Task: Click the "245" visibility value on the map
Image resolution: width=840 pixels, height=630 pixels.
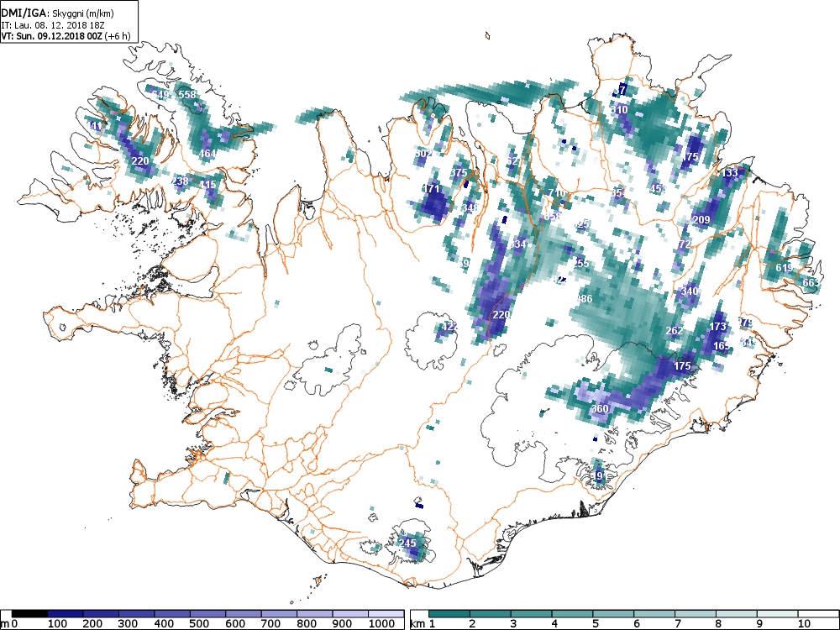Action: tap(407, 543)
